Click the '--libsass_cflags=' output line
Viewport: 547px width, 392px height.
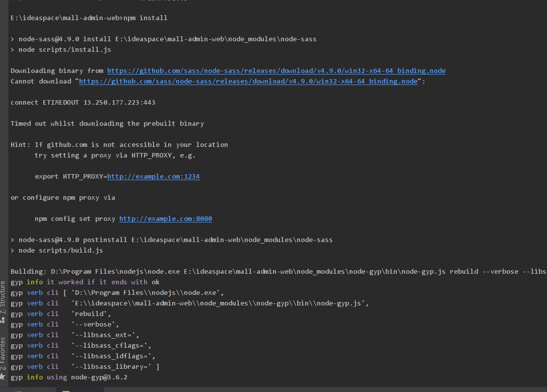(111, 346)
